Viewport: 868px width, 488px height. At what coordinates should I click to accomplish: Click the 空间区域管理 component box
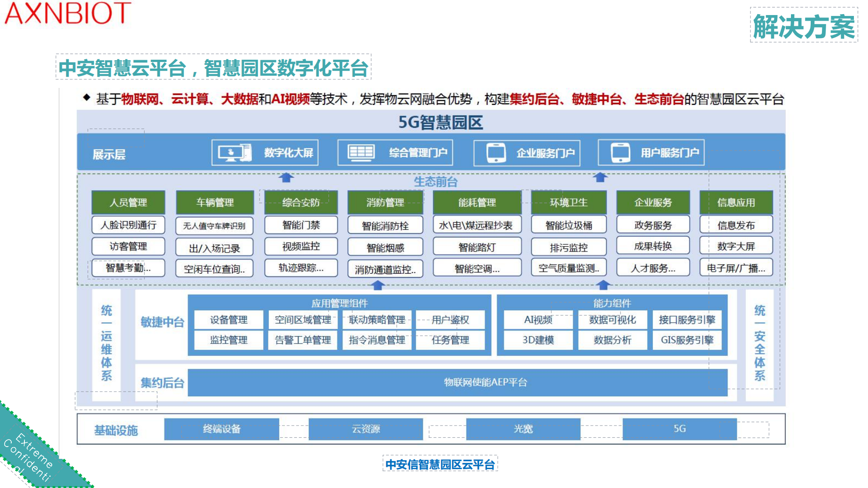tap(303, 320)
